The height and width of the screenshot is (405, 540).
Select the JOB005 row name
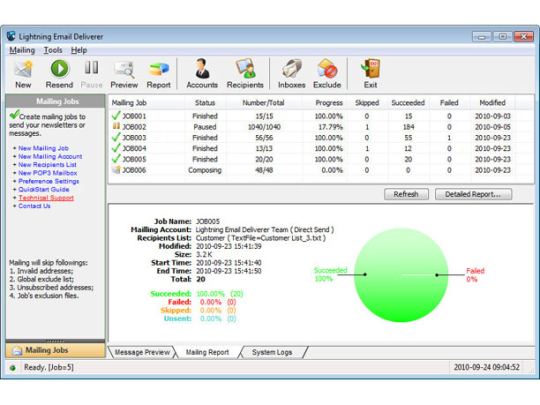[134, 159]
